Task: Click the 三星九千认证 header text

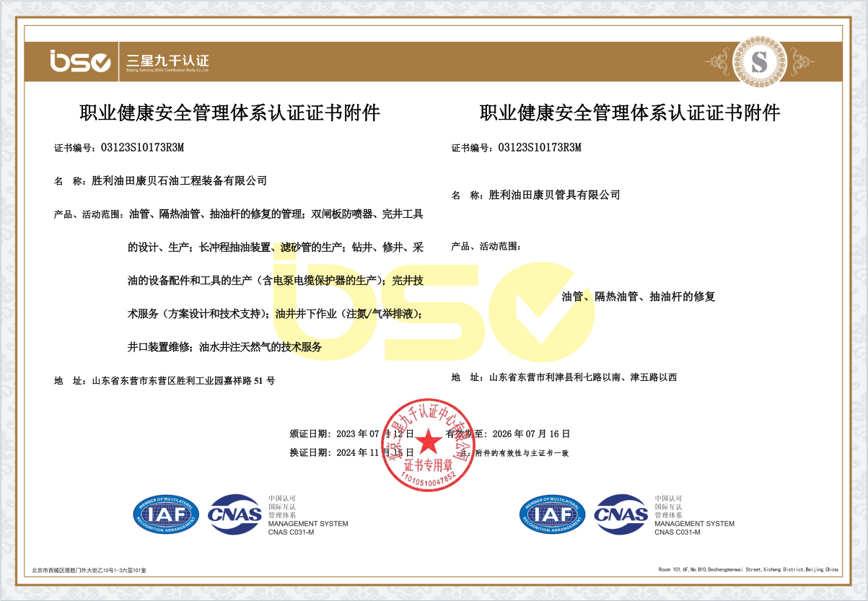Action: 167,61
